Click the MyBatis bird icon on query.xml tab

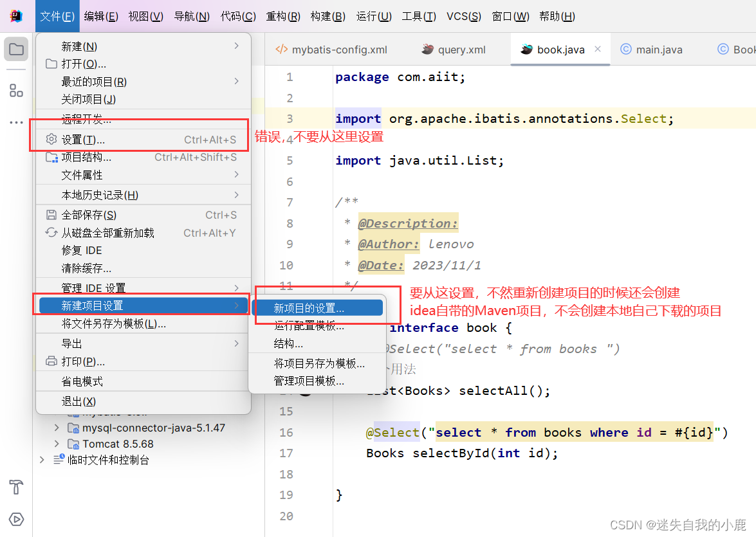[x=428, y=49]
